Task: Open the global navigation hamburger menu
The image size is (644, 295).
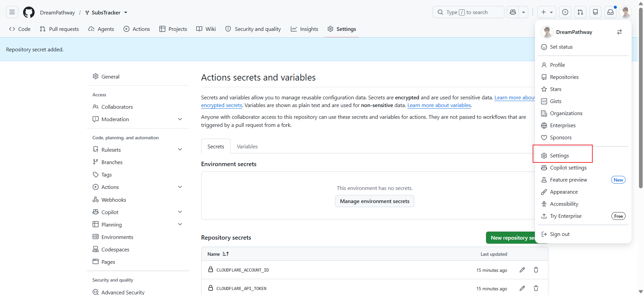Action: pos(12,12)
